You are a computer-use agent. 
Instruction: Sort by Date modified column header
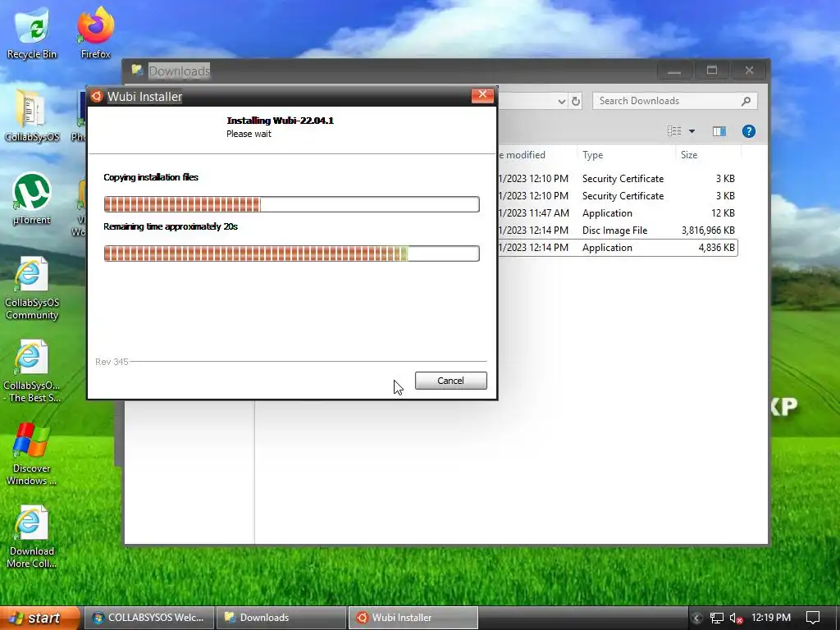pyautogui.click(x=536, y=155)
